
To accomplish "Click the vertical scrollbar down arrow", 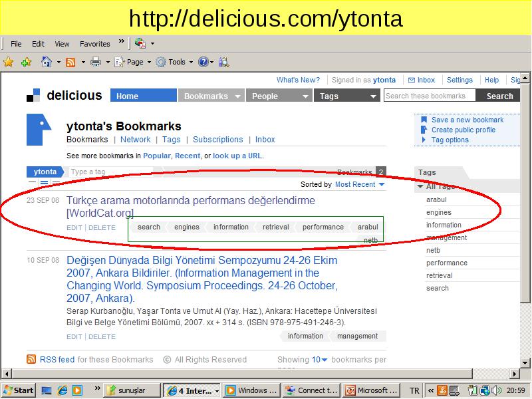I will (x=525, y=362).
